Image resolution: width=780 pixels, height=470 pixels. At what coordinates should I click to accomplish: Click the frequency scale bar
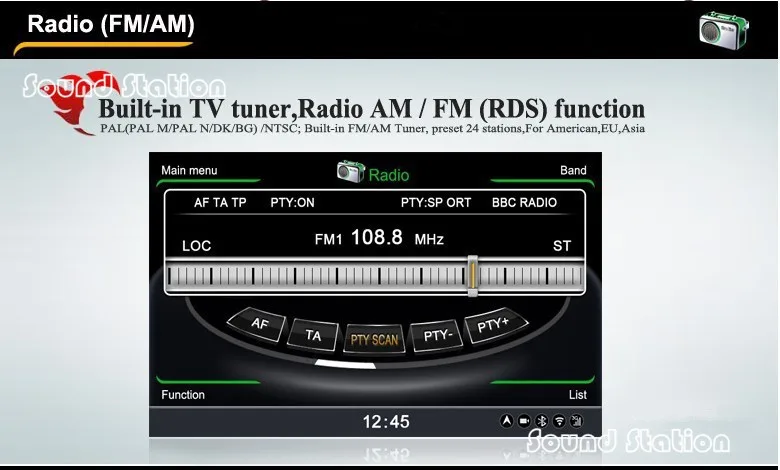[375, 276]
